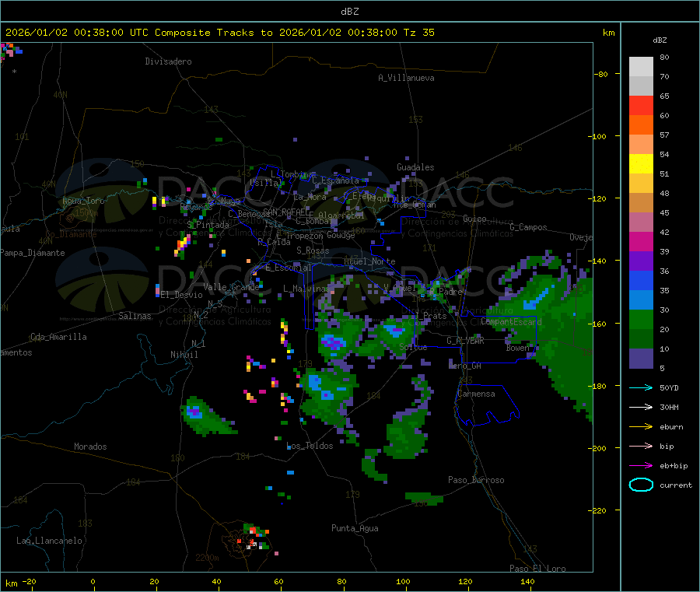Click the 30HM legend label

coord(669,407)
